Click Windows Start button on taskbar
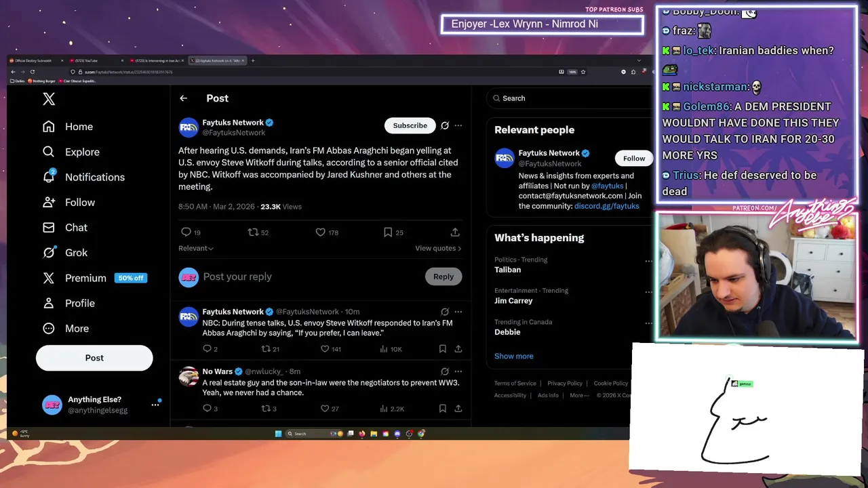The image size is (868, 488). click(x=278, y=434)
